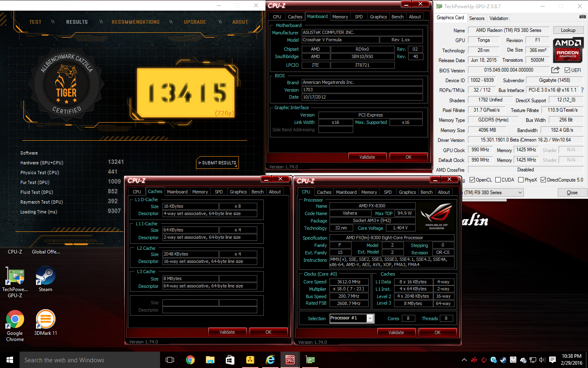Click the yellow Catzilla taskbar icon

click(x=250, y=360)
